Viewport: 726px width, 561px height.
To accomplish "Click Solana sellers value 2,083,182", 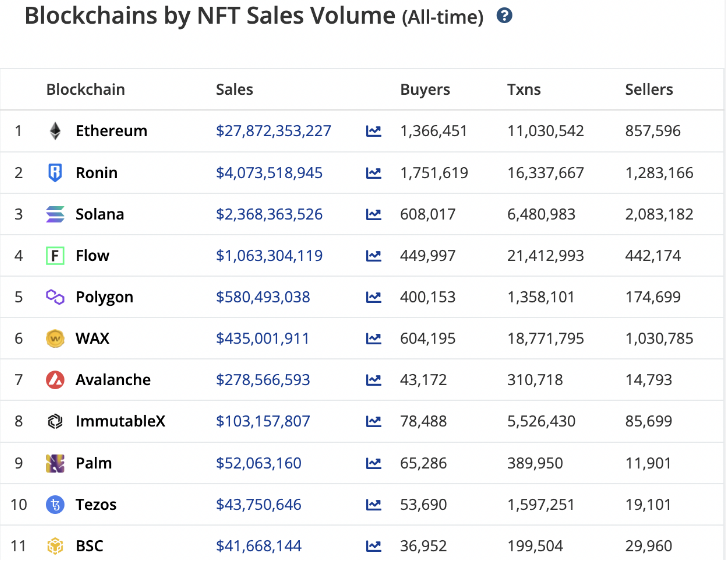I will coord(659,214).
